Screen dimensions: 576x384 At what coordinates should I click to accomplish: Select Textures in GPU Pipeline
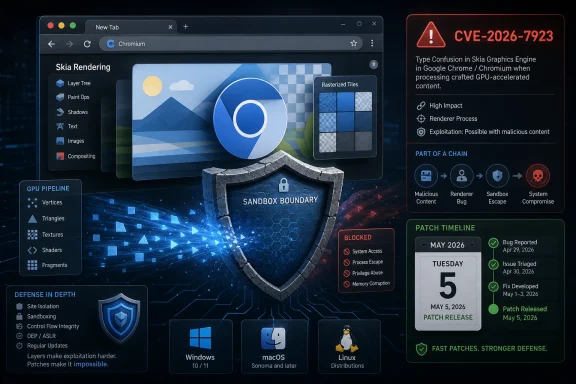click(x=45, y=234)
